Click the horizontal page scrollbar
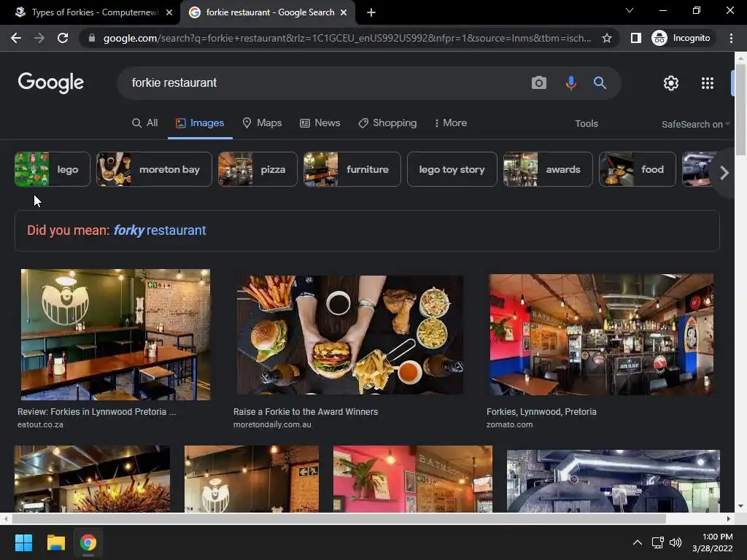747x560 pixels. pos(338,518)
